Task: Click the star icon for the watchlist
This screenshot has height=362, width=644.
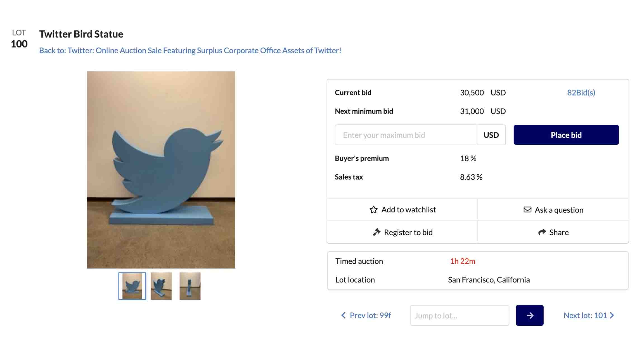Action: (x=373, y=209)
